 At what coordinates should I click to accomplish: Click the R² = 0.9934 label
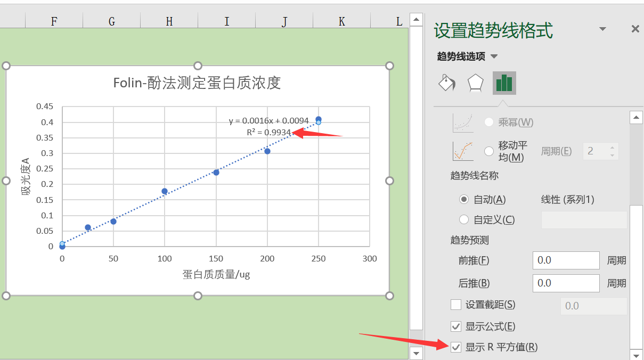pyautogui.click(x=269, y=133)
